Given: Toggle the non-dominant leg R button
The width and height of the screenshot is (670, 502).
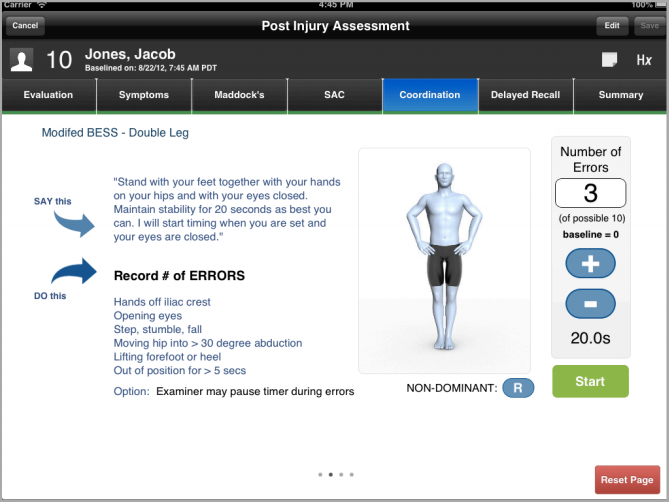Looking at the screenshot, I should pos(518,388).
